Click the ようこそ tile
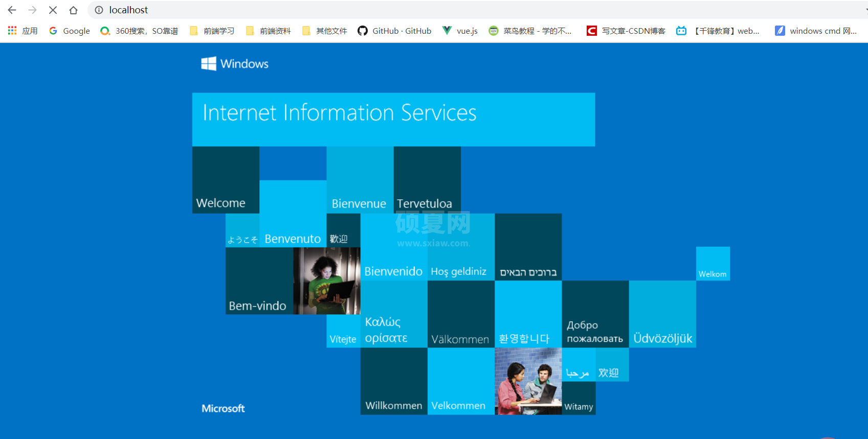The width and height of the screenshot is (868, 439). 242,230
